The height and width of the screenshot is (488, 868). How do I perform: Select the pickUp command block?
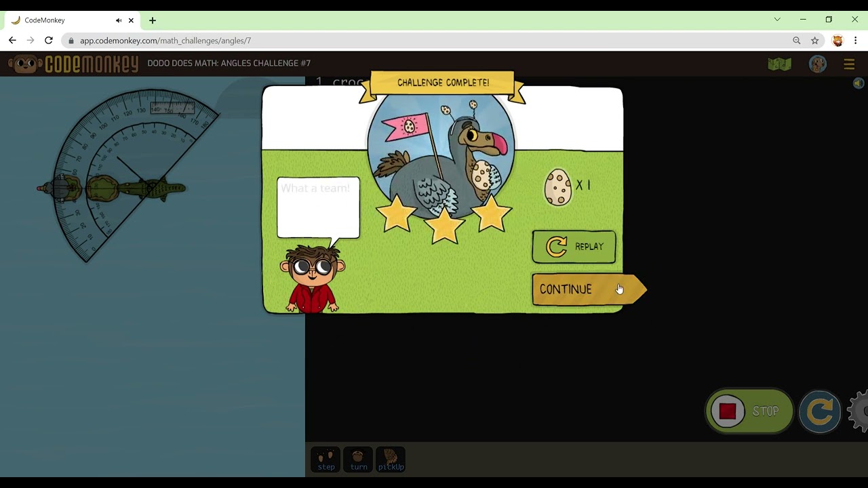click(x=391, y=459)
